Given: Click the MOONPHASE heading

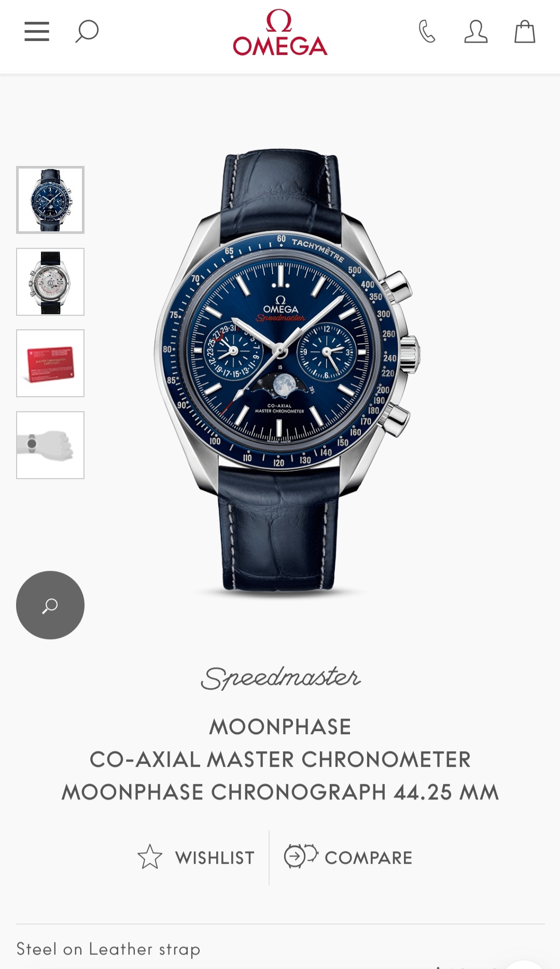Looking at the screenshot, I should tap(280, 727).
